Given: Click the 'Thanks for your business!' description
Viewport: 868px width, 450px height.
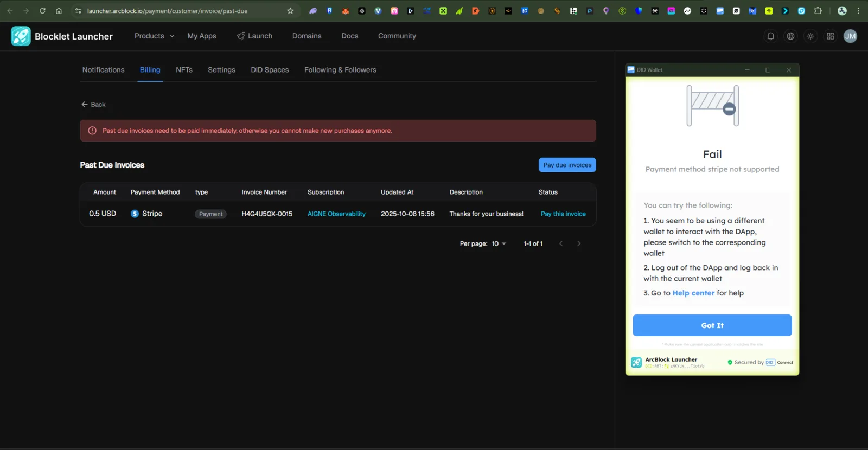Looking at the screenshot, I should (487, 214).
